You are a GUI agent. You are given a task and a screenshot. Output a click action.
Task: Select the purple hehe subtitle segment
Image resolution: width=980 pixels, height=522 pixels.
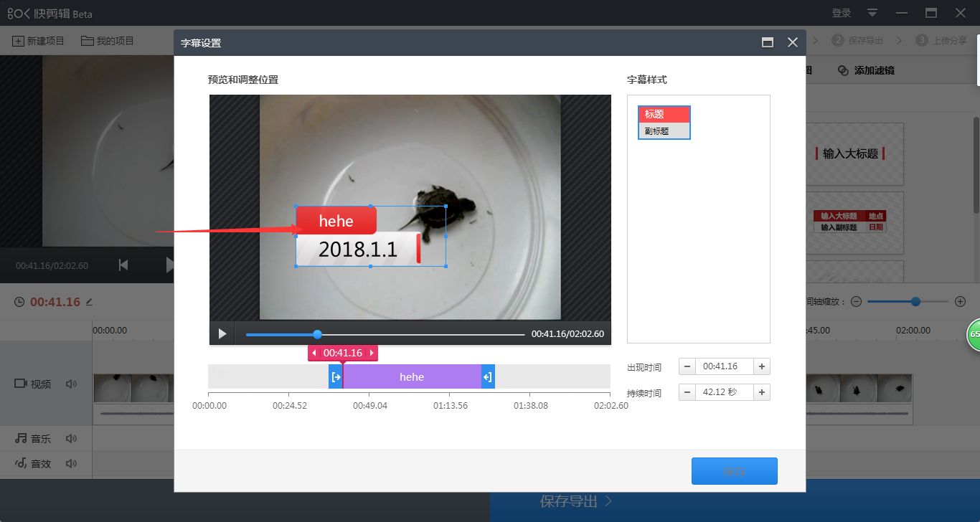[411, 376]
